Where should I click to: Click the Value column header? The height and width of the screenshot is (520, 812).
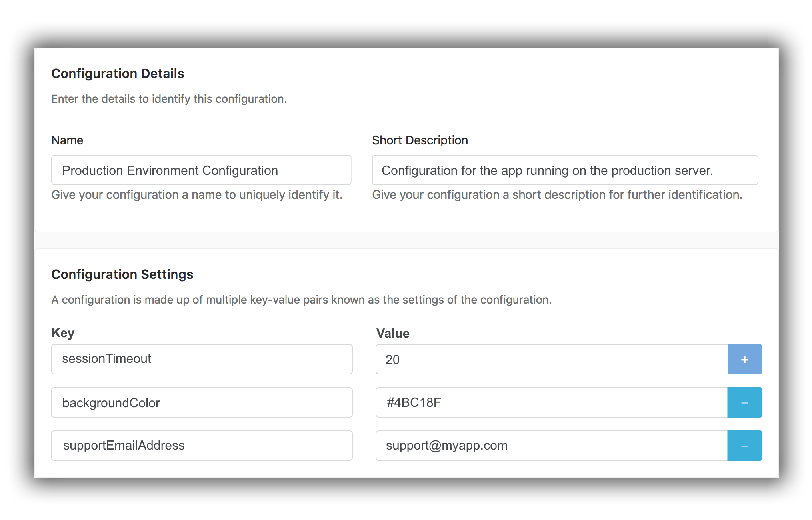tap(392, 333)
